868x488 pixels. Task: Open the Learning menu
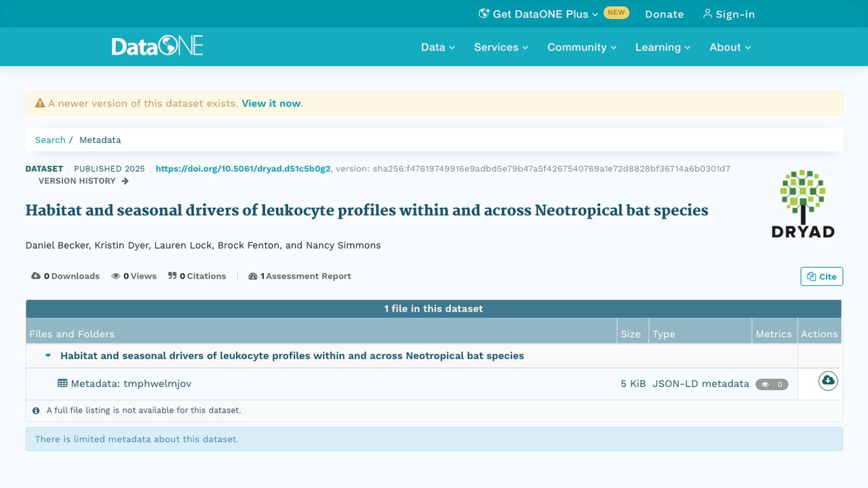click(663, 47)
